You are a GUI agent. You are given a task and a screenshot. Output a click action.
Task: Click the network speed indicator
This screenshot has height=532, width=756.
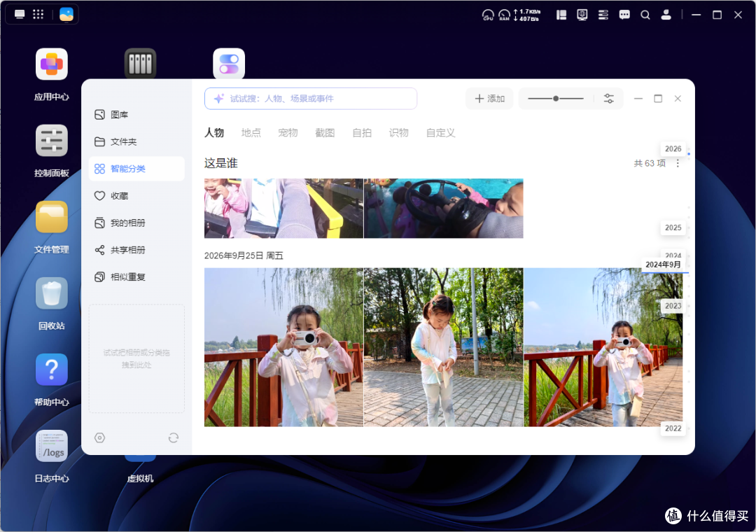[x=527, y=15]
